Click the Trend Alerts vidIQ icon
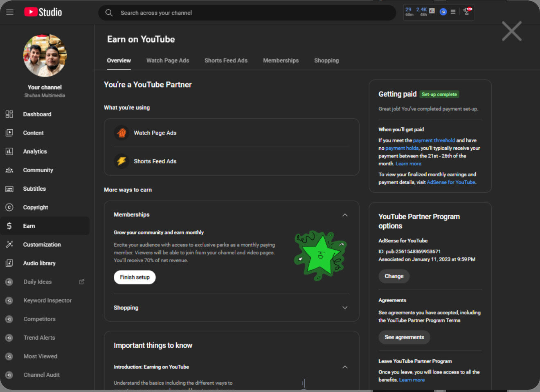The width and height of the screenshot is (540, 392). pyautogui.click(x=9, y=338)
